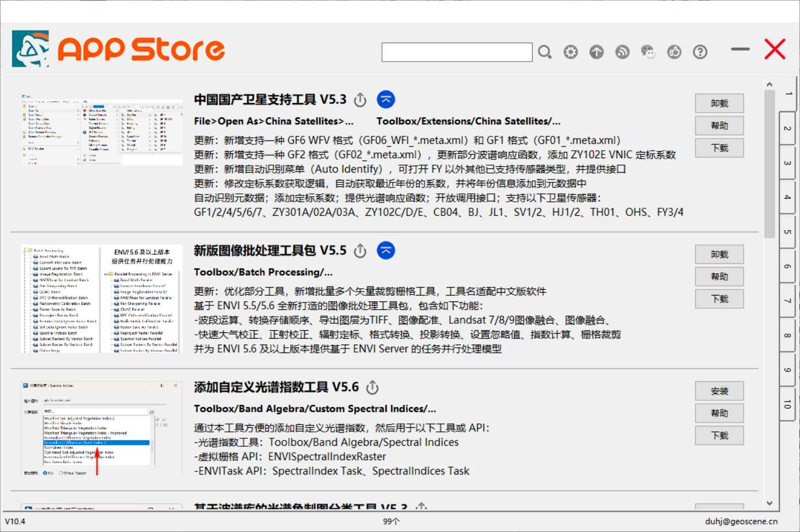Open WeChat sharing via the WeChat icon
This screenshot has height=532, width=800.
(x=648, y=52)
